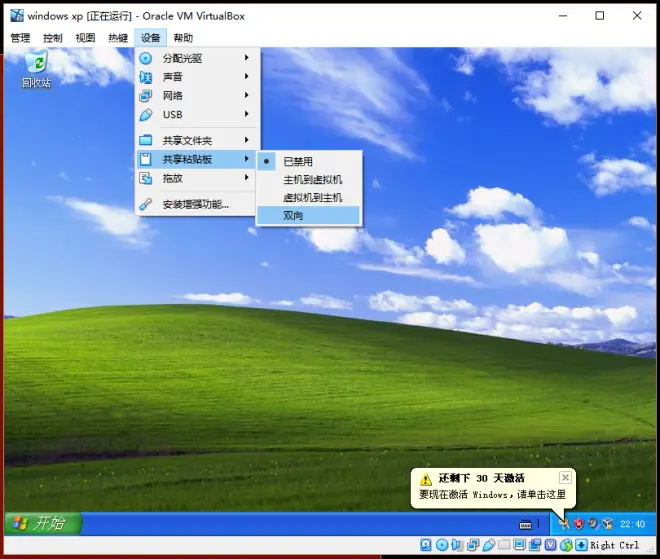Click the 开始 Start button

coord(43,524)
